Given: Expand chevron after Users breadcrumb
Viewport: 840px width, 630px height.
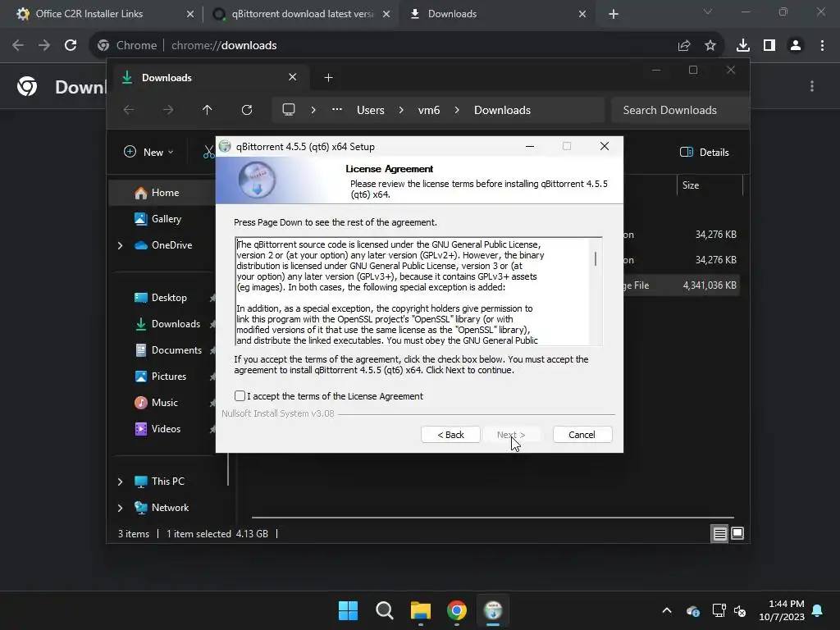Looking at the screenshot, I should [401, 110].
